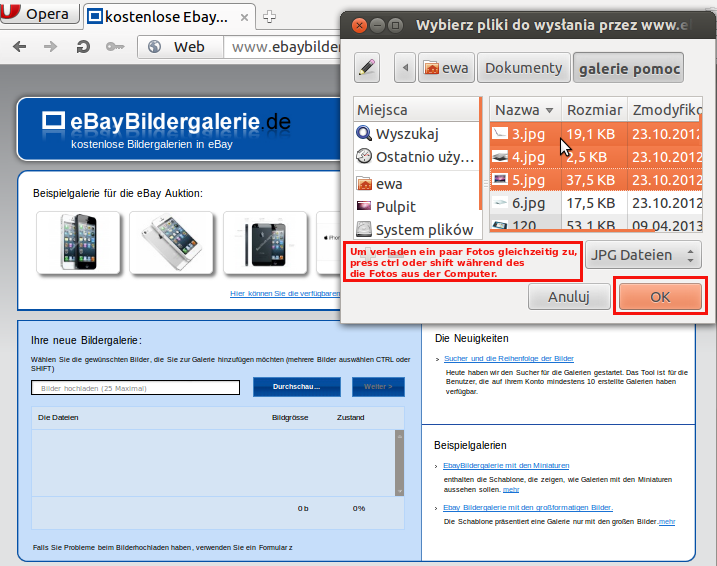Open Pulpit in the places list
The height and width of the screenshot is (566, 717).
[x=416, y=207]
